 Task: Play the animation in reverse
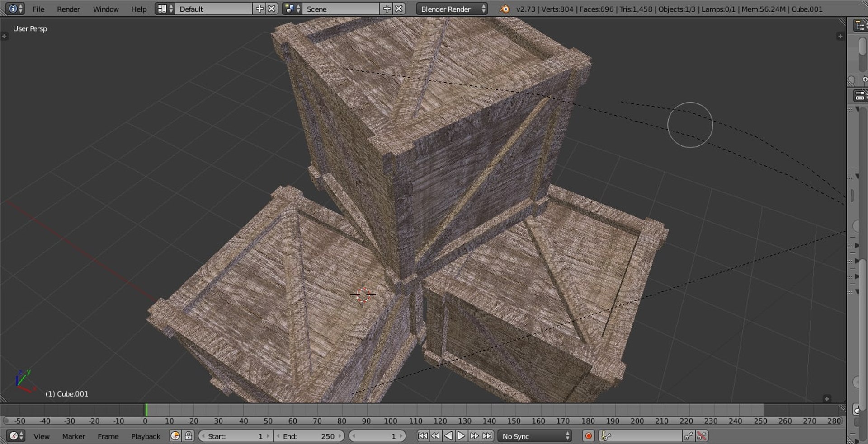[448, 436]
